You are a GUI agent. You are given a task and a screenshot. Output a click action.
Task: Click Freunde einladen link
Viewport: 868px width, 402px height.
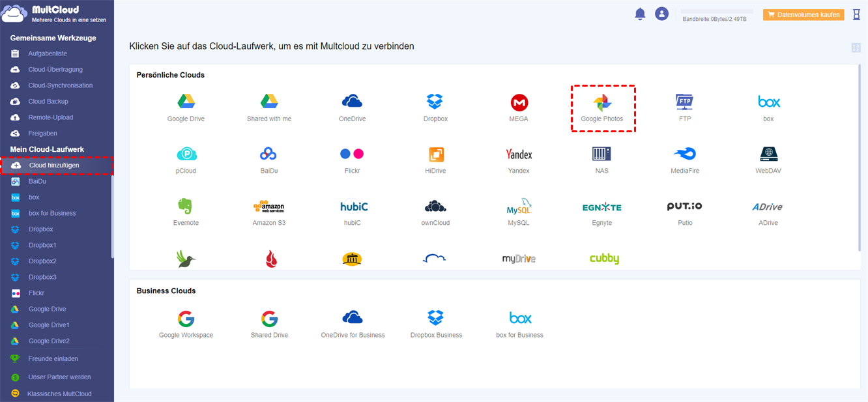(x=53, y=358)
